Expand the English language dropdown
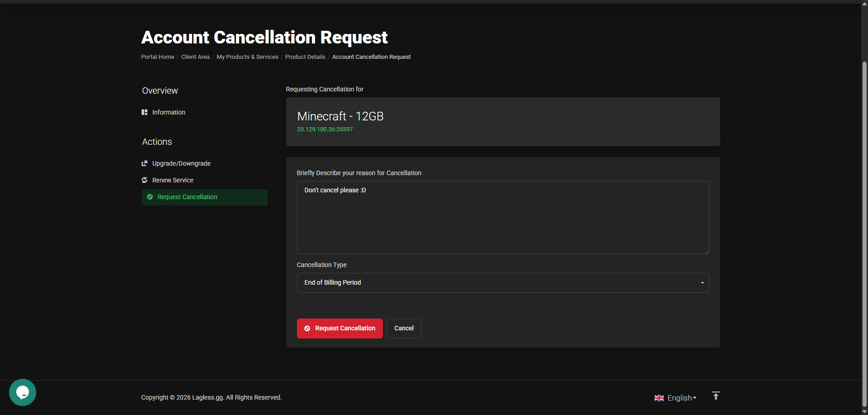868x415 pixels. tap(679, 398)
